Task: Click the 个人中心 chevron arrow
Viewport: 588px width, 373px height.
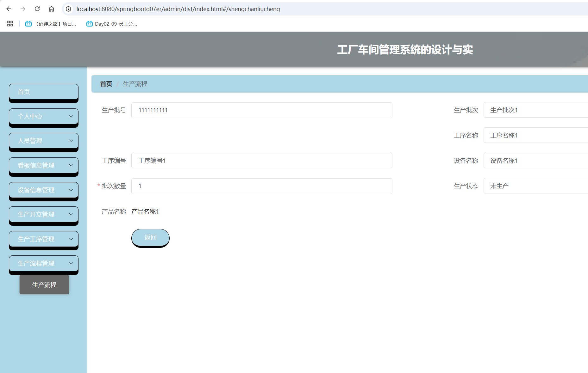Action: (71, 116)
